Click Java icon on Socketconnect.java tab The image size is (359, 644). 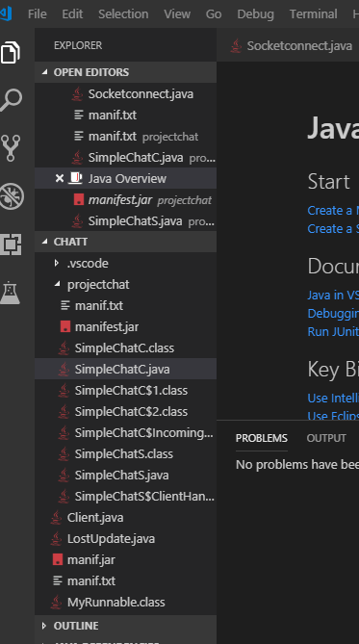236,45
